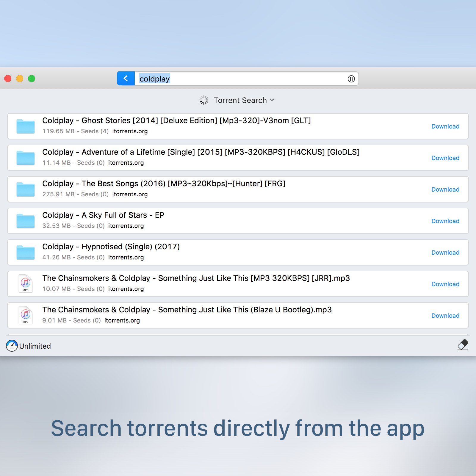476x476 pixels.
Task: Pause the search using the pause icon
Action: click(351, 79)
